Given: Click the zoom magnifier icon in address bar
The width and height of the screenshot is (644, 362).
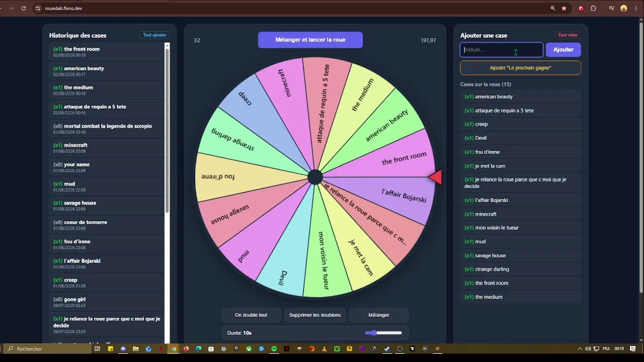Looking at the screenshot, I should (x=553, y=8).
